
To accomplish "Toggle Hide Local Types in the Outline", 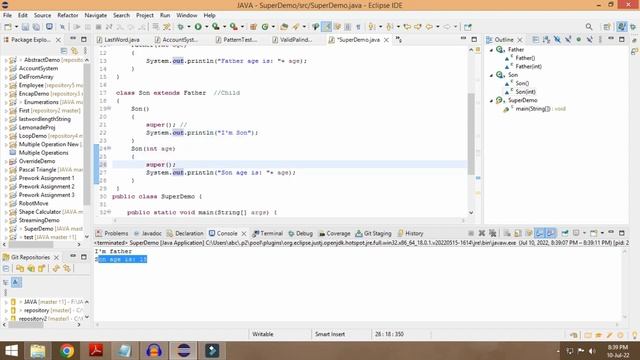I will tap(589, 40).
